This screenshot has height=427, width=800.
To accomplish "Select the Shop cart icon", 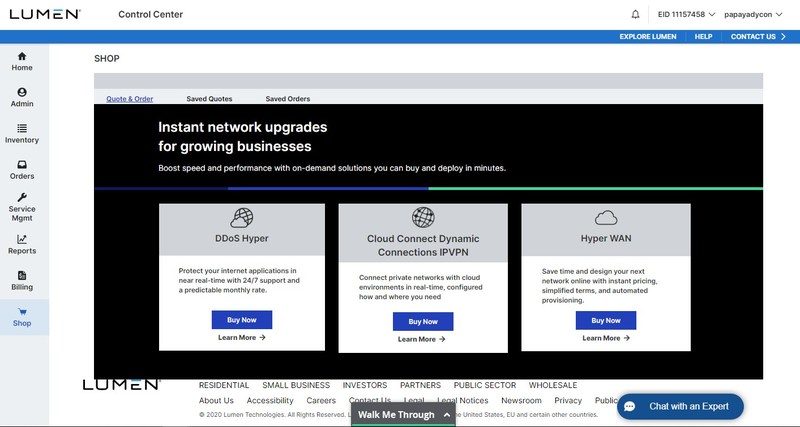I will pos(22,312).
